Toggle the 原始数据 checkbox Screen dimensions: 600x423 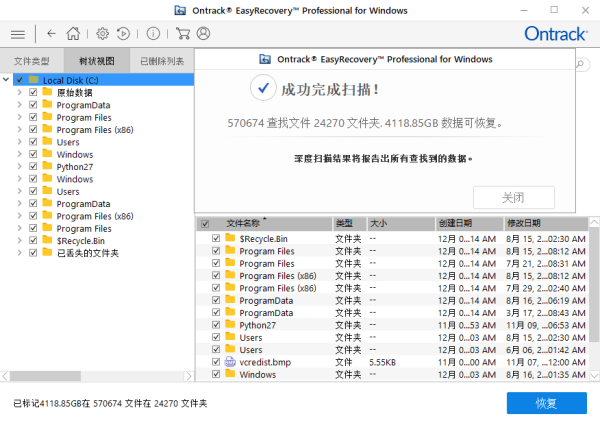pyautogui.click(x=33, y=92)
